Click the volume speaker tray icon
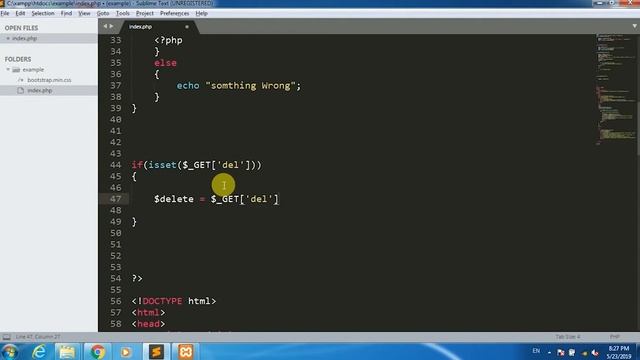 pos(595,352)
